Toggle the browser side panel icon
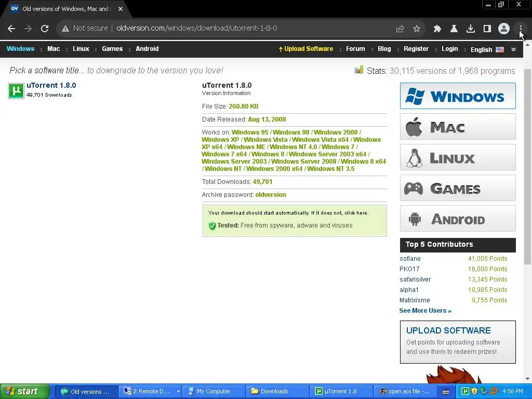Image resolution: width=532 pixels, height=399 pixels. tap(487, 29)
